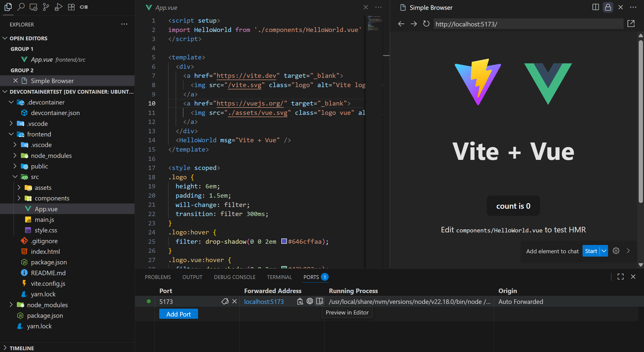The image size is (644, 352).
Task: Click the Add Port button
Action: click(178, 314)
